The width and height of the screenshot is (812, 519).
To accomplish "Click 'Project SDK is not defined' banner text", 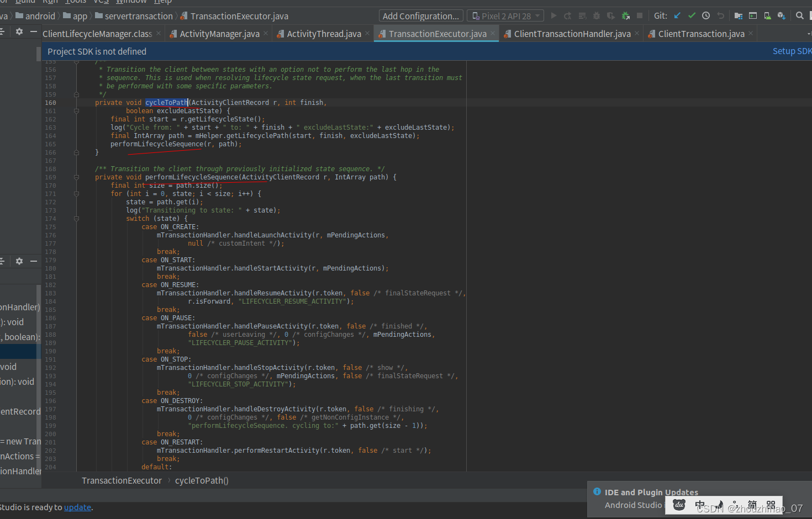I will click(x=97, y=51).
